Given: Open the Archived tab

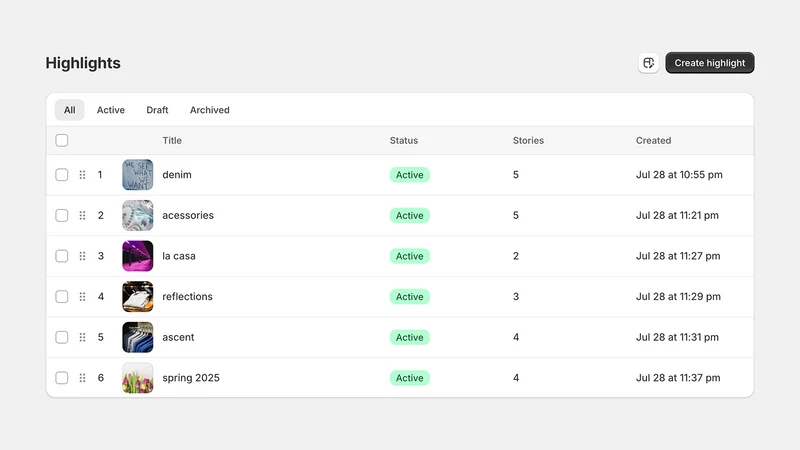Looking at the screenshot, I should [210, 110].
